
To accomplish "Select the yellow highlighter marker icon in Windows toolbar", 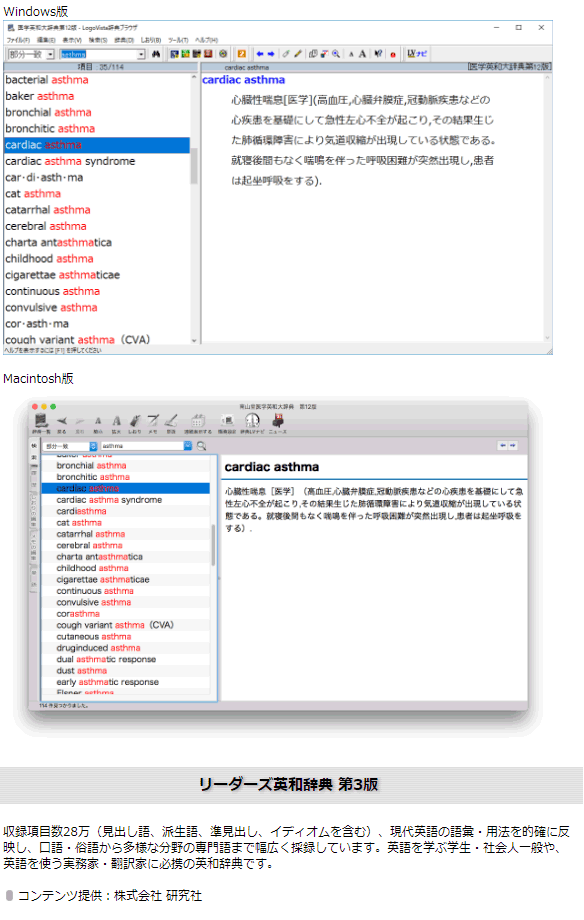I will (x=298, y=54).
